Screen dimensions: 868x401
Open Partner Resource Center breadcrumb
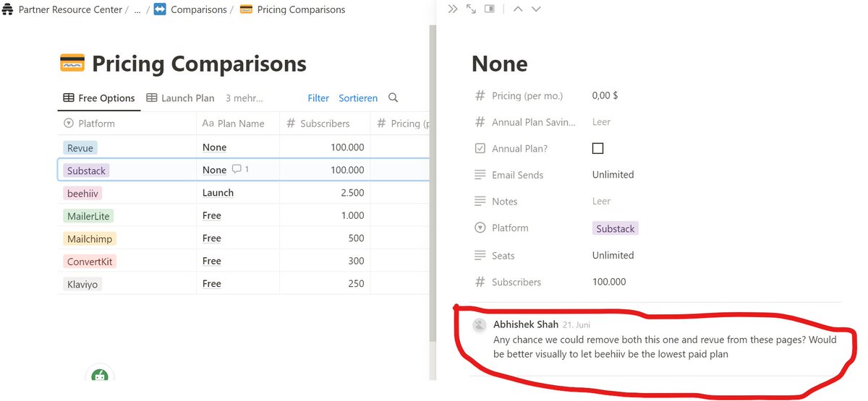point(71,9)
